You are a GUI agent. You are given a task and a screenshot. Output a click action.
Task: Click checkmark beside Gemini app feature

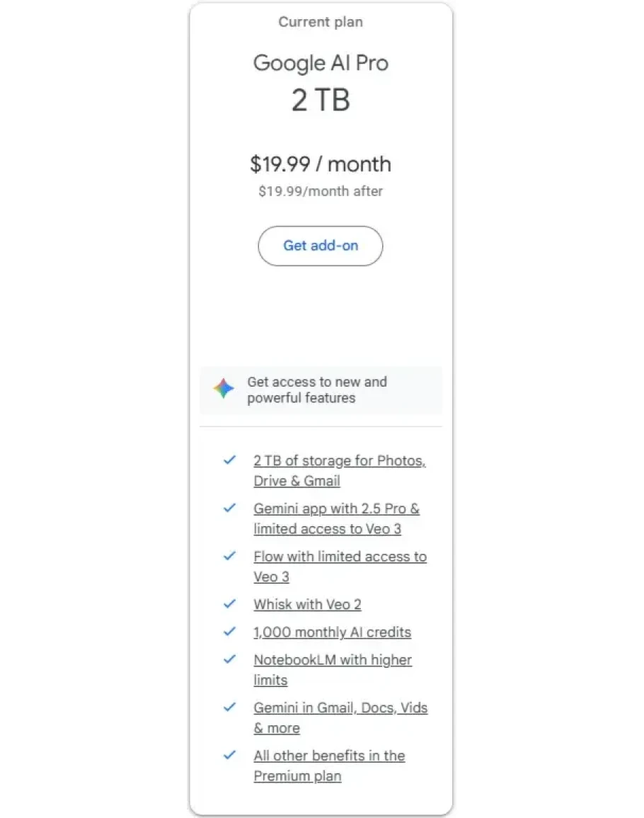(x=229, y=509)
